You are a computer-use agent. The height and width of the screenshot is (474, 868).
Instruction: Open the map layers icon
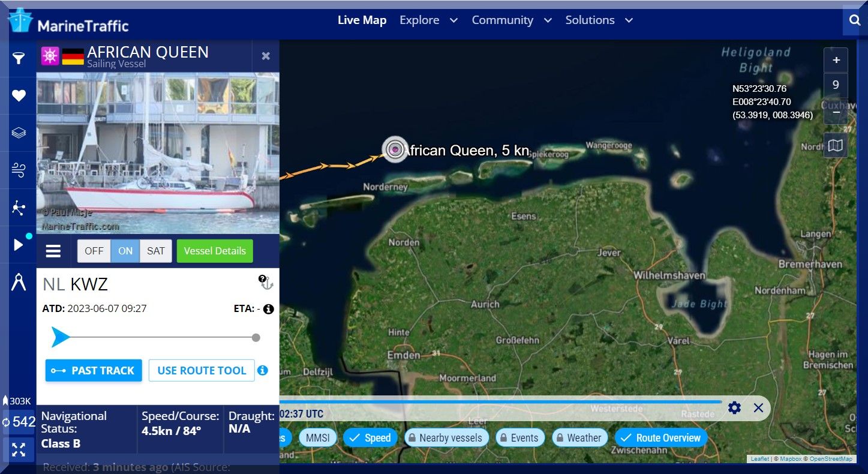[19, 133]
